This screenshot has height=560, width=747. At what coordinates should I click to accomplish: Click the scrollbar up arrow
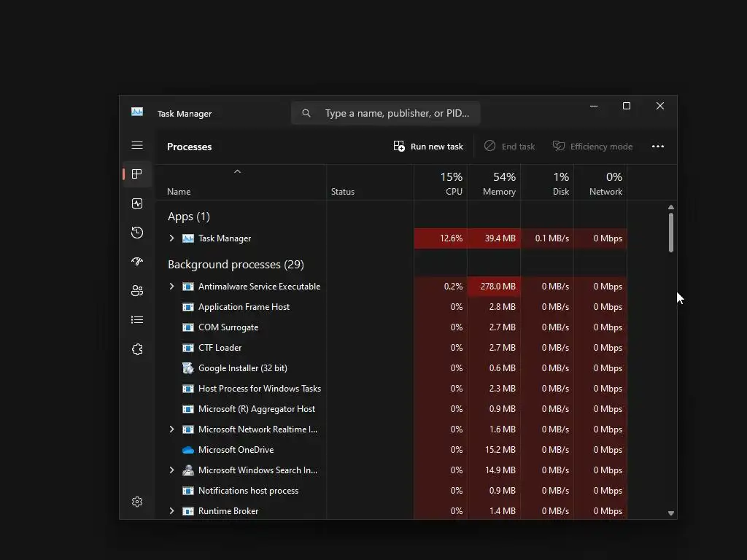[x=671, y=207]
